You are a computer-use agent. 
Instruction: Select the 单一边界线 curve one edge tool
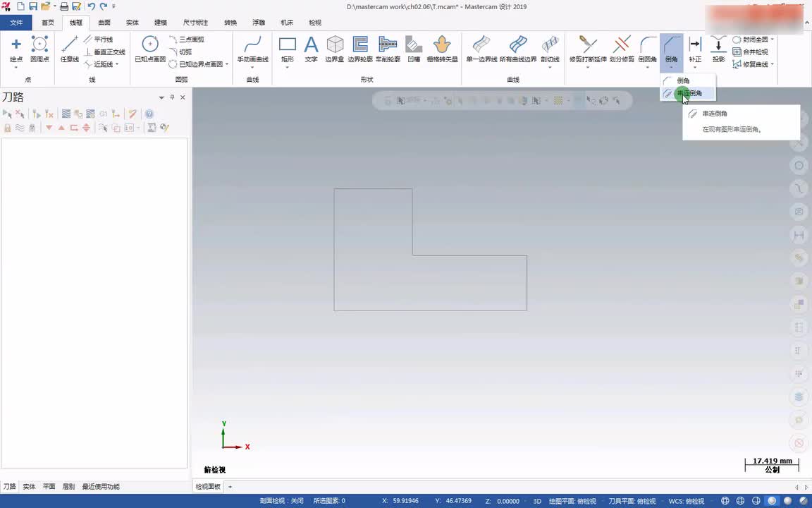481,50
